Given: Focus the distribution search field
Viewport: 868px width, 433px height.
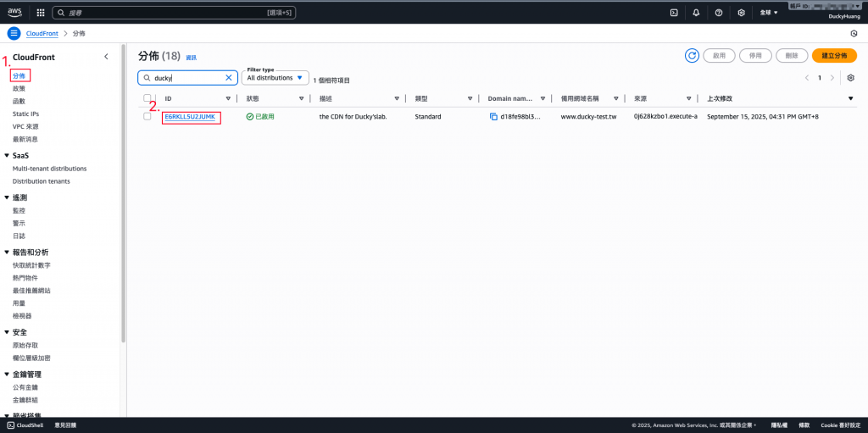Looking at the screenshot, I should 187,78.
